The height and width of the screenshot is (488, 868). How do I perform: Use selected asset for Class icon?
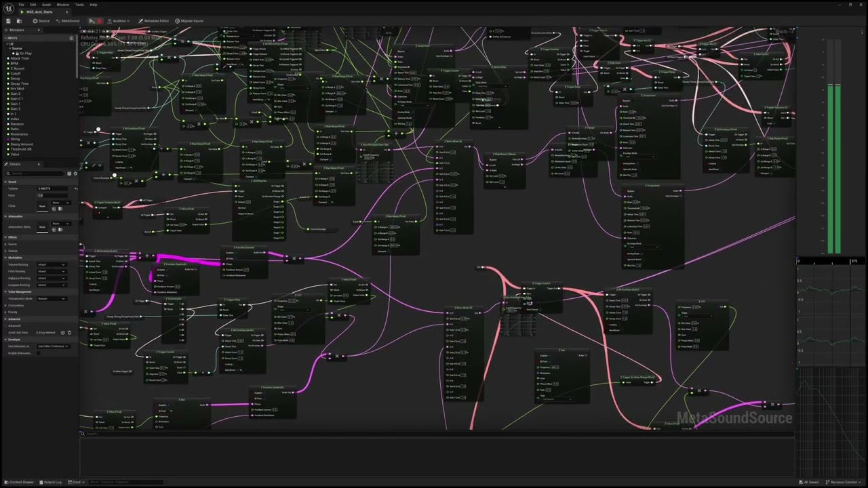pos(54,209)
